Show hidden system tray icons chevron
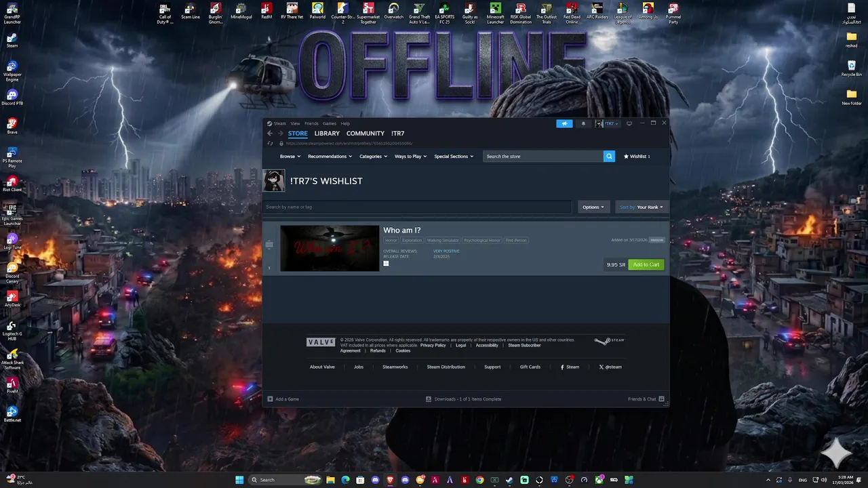The height and width of the screenshot is (488, 868). coord(768,480)
